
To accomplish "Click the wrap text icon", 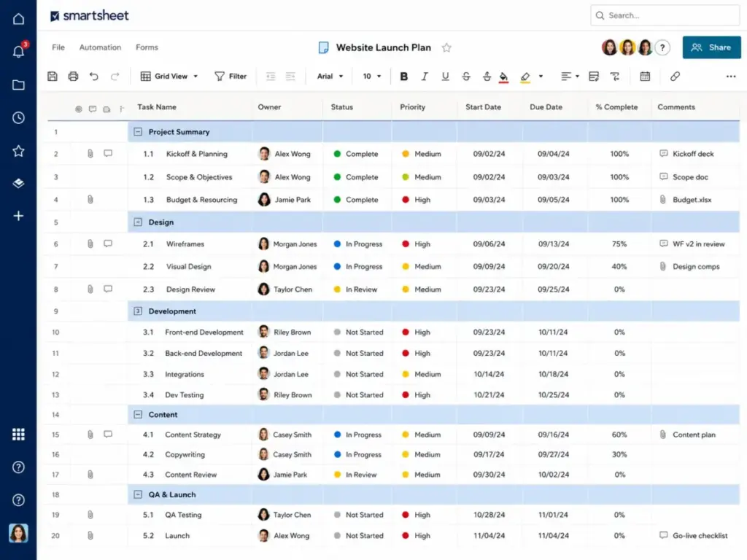I will point(594,76).
